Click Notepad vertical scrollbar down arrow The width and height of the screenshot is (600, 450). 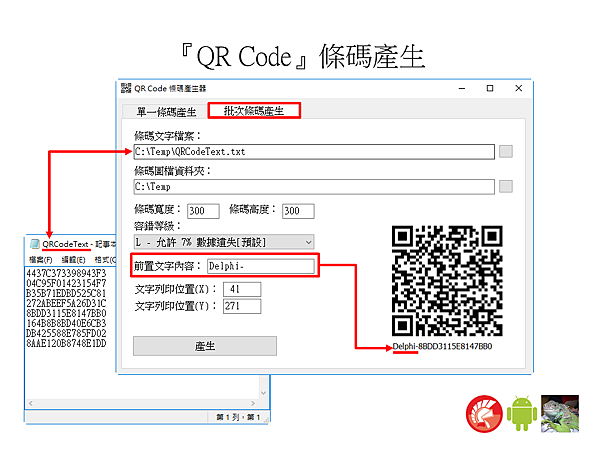(x=263, y=393)
